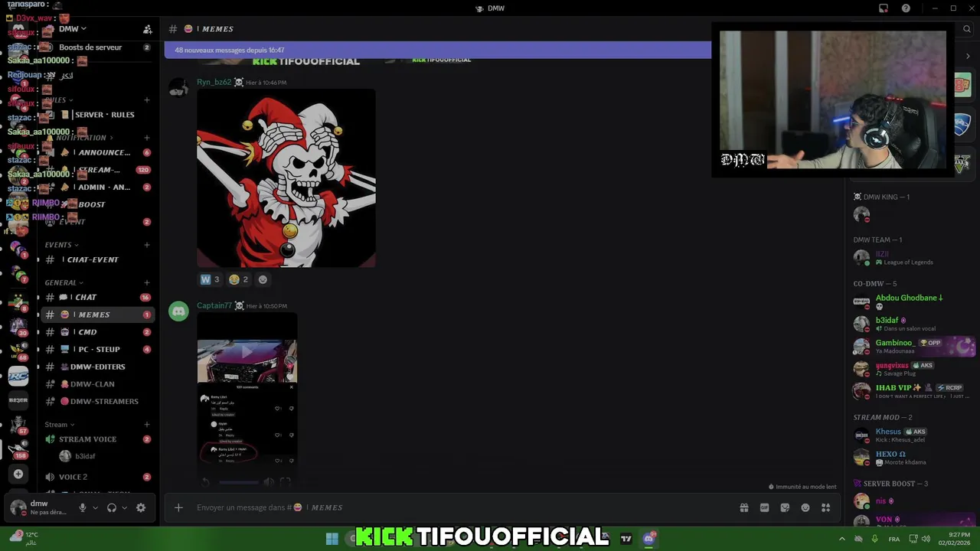
Task: Open Captain77 avatar
Action: pos(178,311)
